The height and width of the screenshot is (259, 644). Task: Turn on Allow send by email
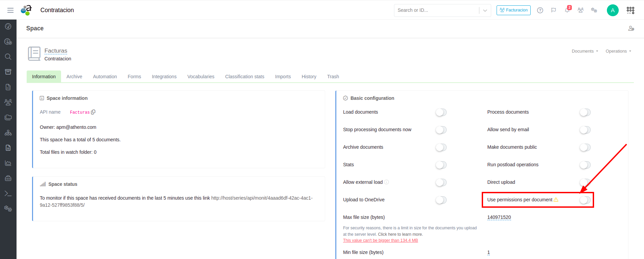(585, 130)
